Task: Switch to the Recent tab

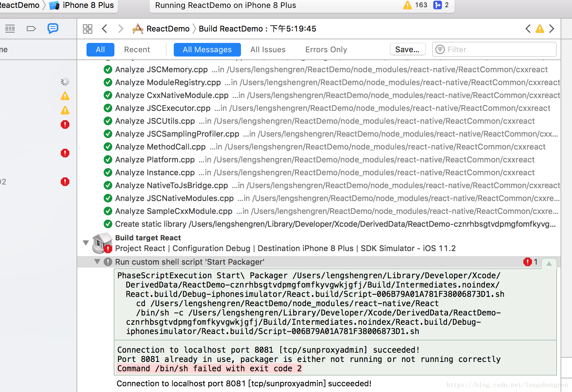Action: pyautogui.click(x=137, y=50)
